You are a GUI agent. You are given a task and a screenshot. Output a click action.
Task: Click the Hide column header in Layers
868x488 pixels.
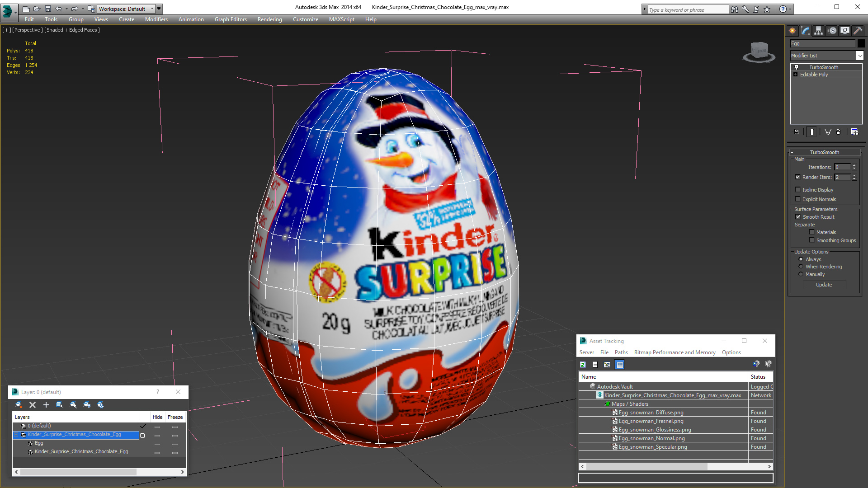tap(157, 417)
